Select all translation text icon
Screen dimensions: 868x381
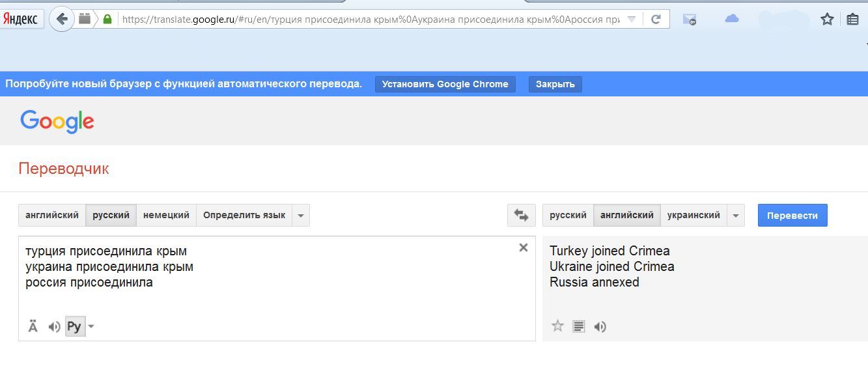click(579, 326)
